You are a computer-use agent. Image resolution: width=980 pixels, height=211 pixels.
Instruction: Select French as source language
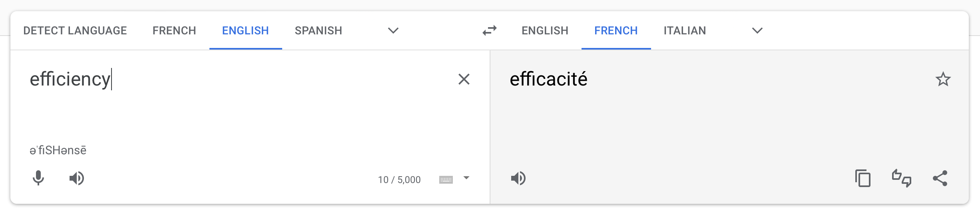pos(174,31)
